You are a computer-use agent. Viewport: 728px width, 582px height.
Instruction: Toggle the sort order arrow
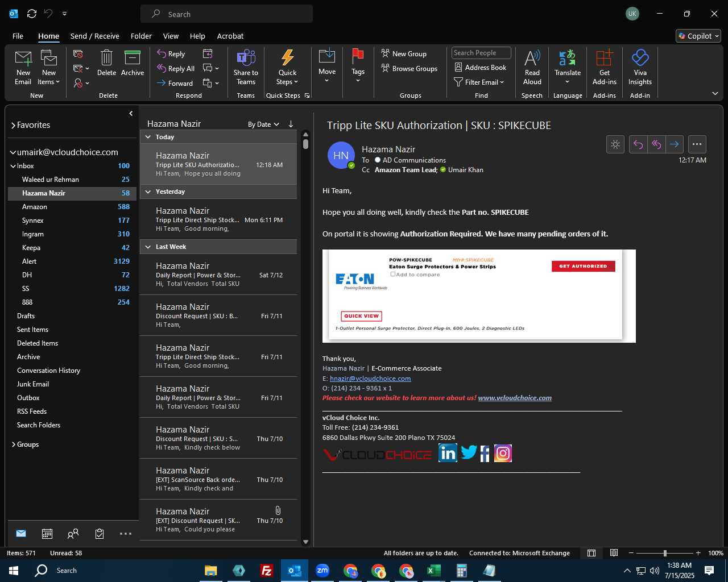pos(291,124)
